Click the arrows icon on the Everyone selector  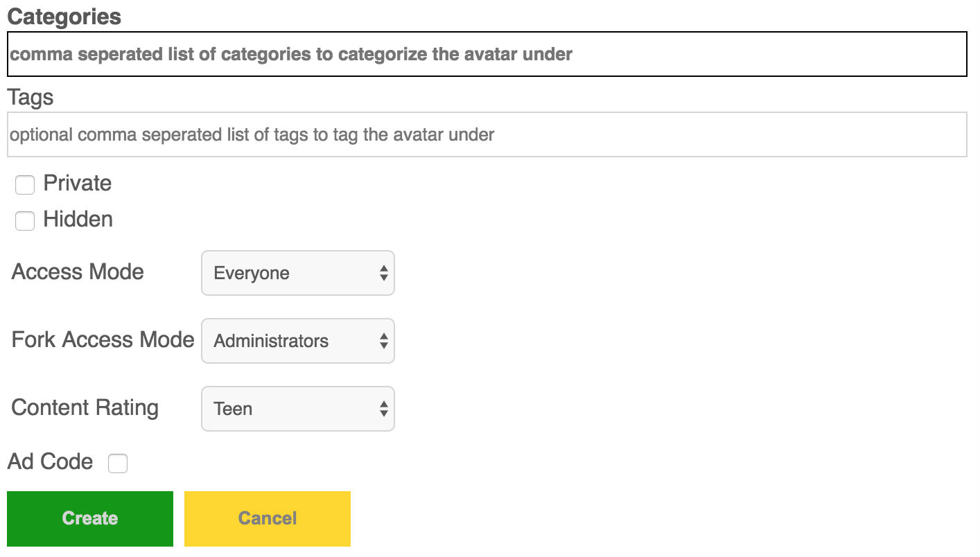click(x=383, y=273)
